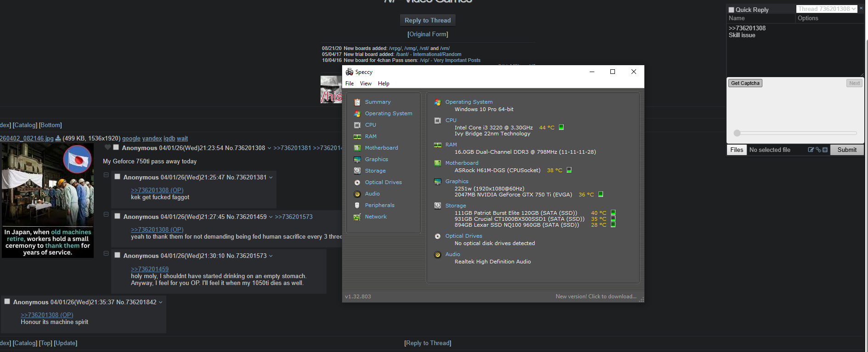Open post menu arrow for No.736201459
868x352 pixels.
pyautogui.click(x=271, y=217)
